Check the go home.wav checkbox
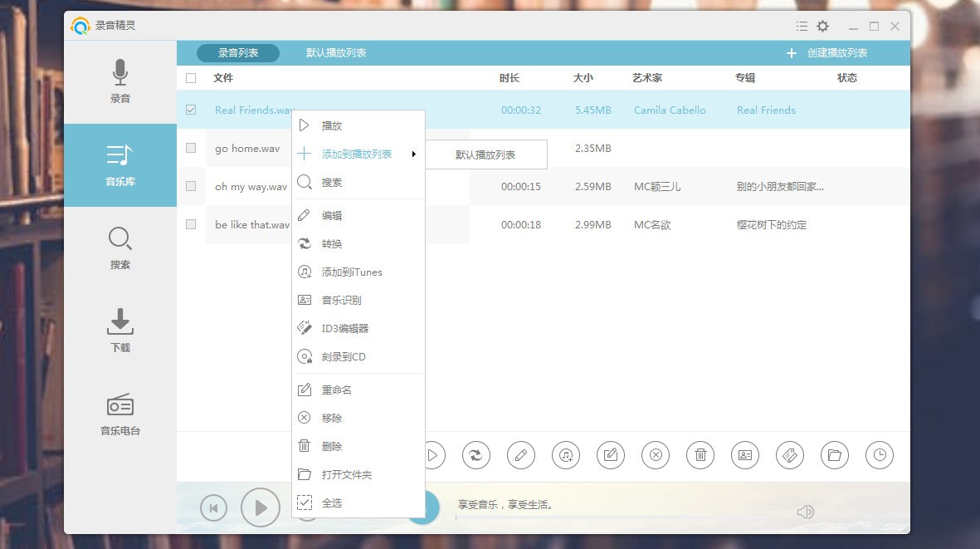The image size is (980, 549). pos(191,148)
